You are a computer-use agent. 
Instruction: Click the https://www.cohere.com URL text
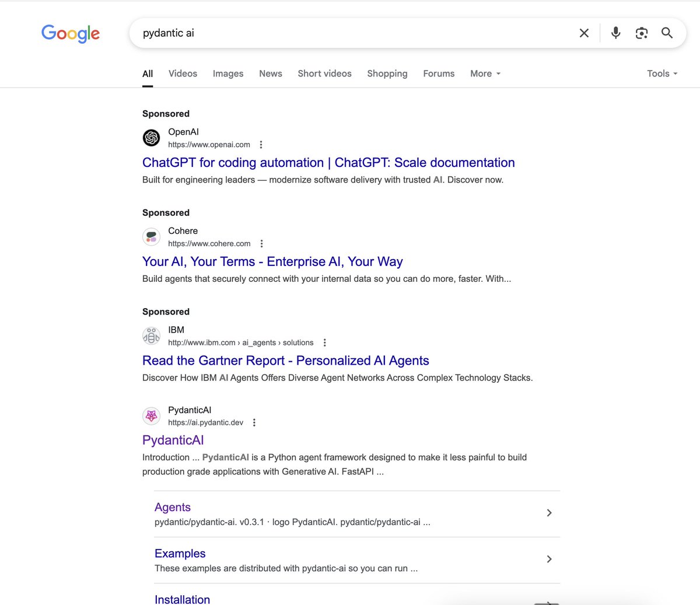click(209, 244)
